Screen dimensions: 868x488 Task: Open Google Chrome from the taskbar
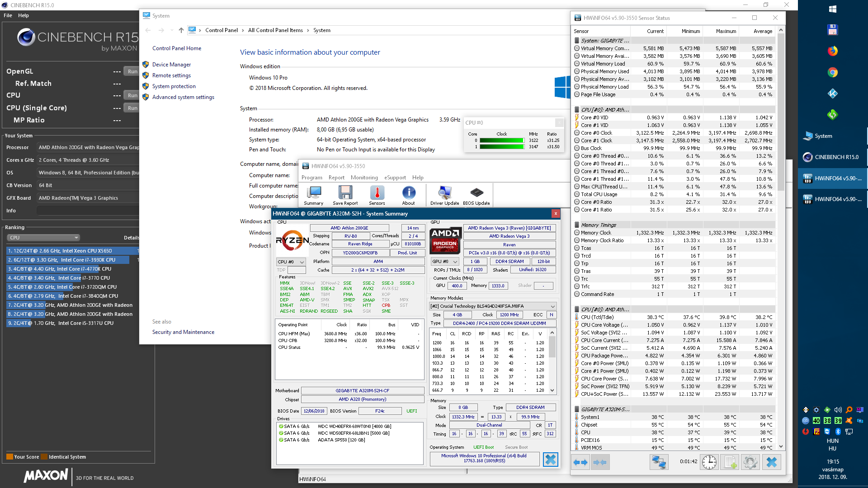point(832,72)
